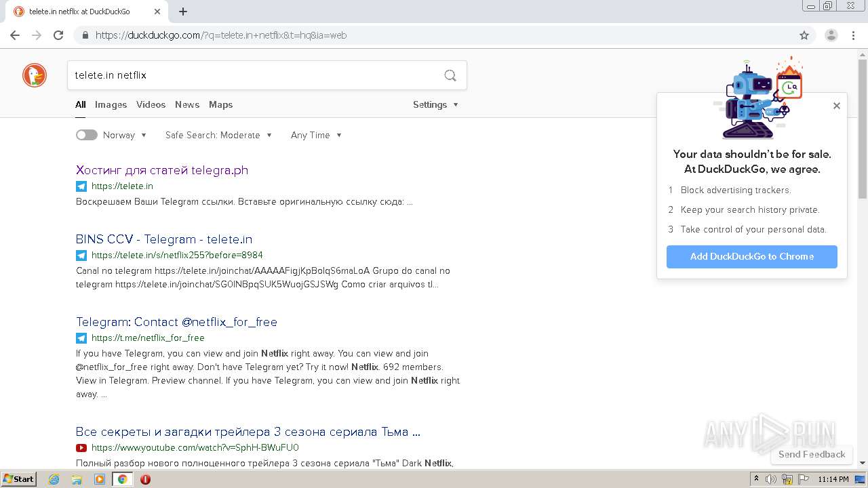The image size is (868, 488).
Task: Click Telegram favicon beside t.me/netflix_for_free
Action: (81, 338)
